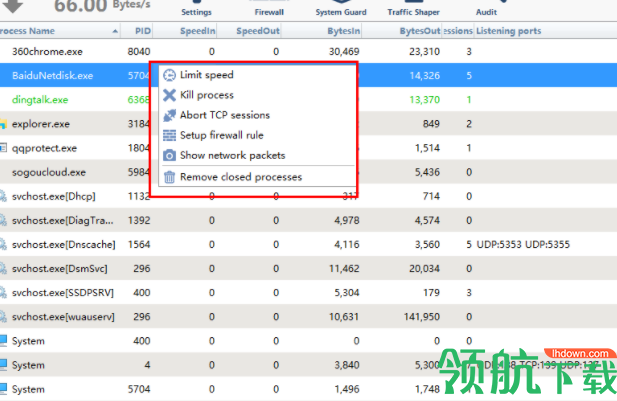Viewport: 617px width, 401px height.
Task: Sort by the Listening ports column header
Action: click(545, 31)
